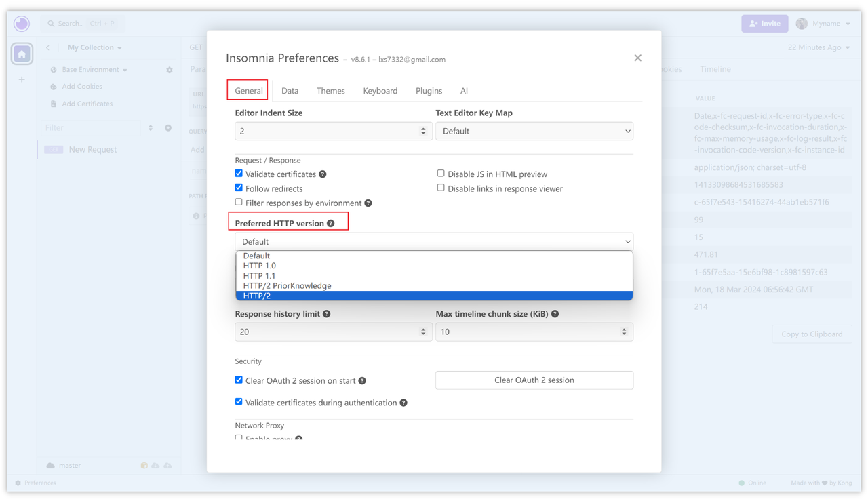This screenshot has width=868, height=499.
Task: Open the Keyboard tab
Action: (380, 91)
